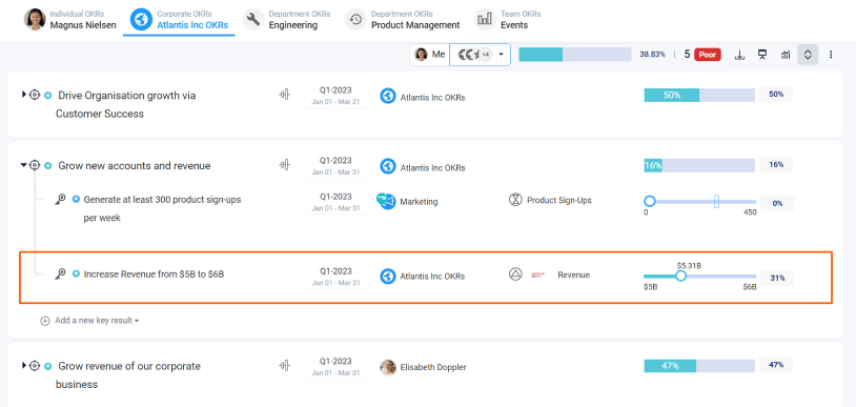The width and height of the screenshot is (856, 407).
Task: Click 47% progress bar of corporate business
Action: [699, 366]
